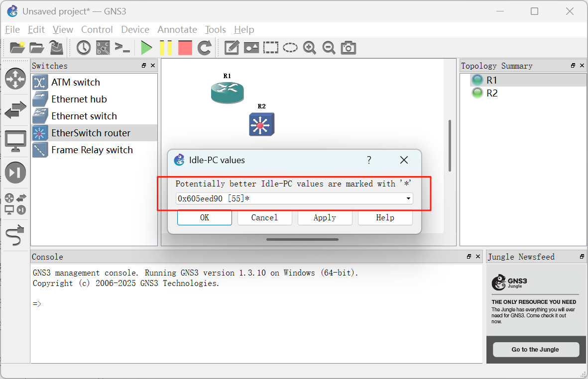Close the Switches panel

(153, 66)
